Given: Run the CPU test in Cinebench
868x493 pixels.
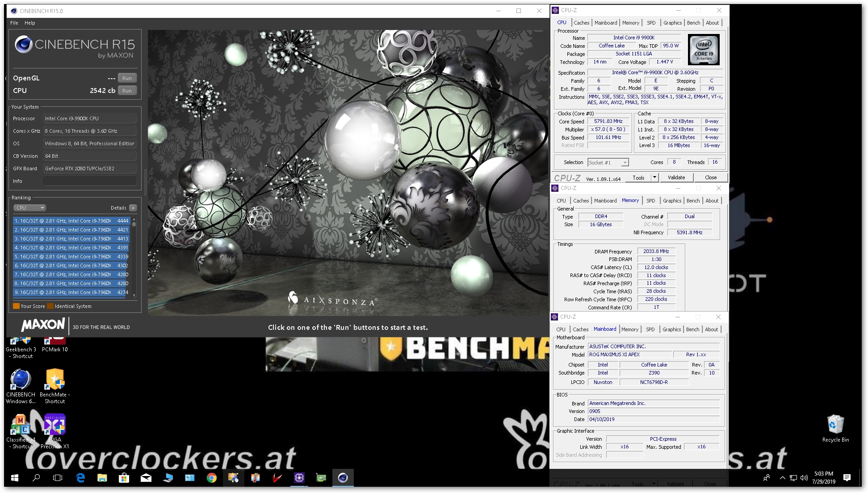Looking at the screenshot, I should click(x=127, y=91).
